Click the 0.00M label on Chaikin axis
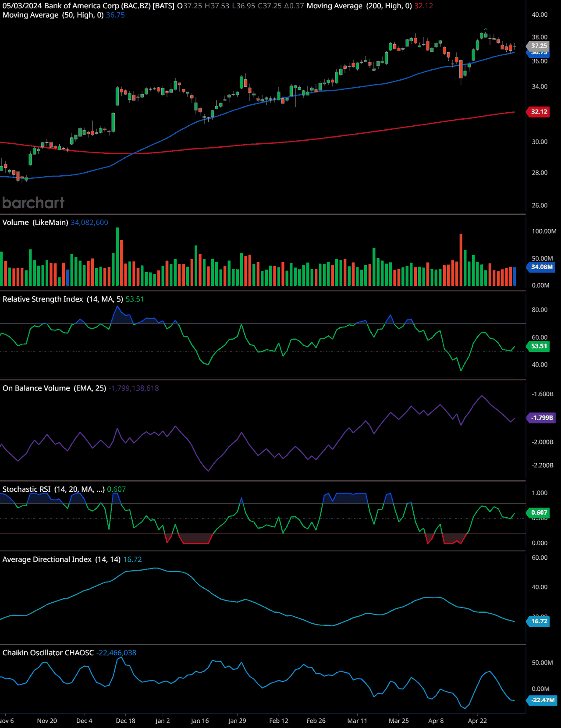Image resolution: width=561 pixels, height=728 pixels. [x=540, y=689]
